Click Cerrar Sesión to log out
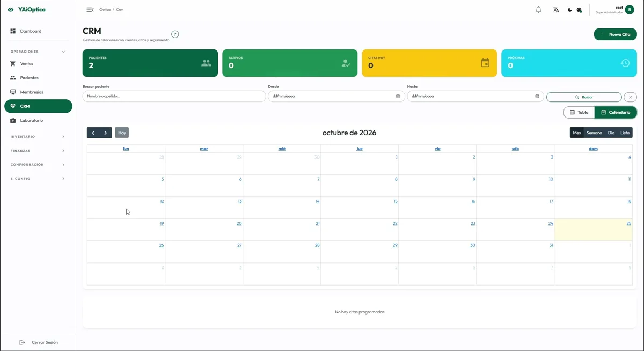The height and width of the screenshot is (351, 644). pyautogui.click(x=38, y=342)
